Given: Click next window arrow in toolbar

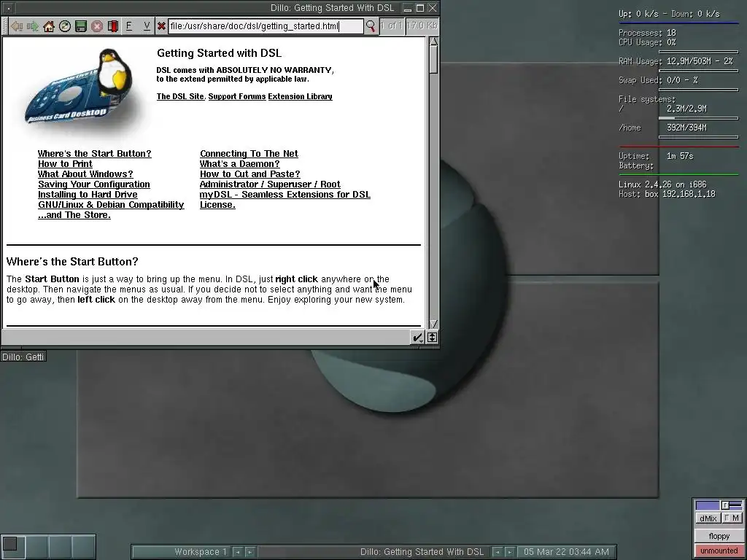Looking at the screenshot, I should [509, 553].
